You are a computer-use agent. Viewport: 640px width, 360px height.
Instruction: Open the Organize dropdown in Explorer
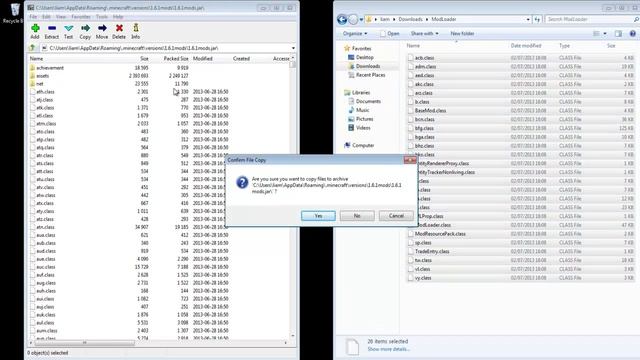[355, 33]
